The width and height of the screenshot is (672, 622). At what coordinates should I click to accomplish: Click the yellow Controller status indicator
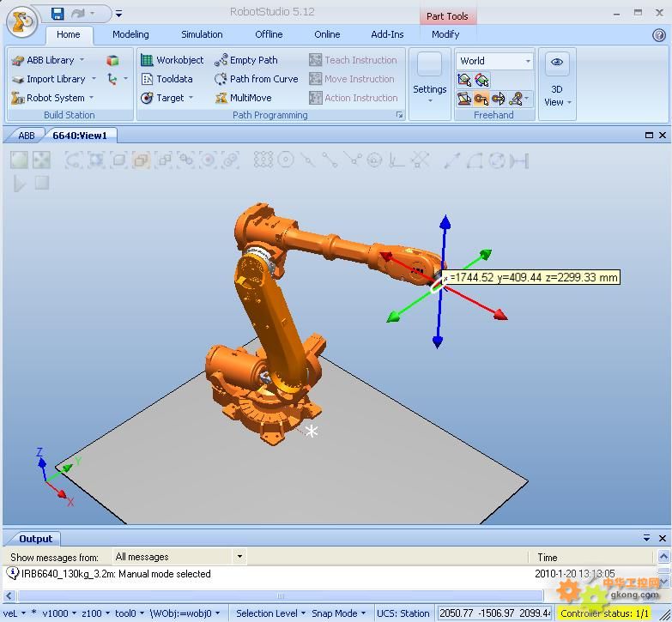(x=603, y=613)
